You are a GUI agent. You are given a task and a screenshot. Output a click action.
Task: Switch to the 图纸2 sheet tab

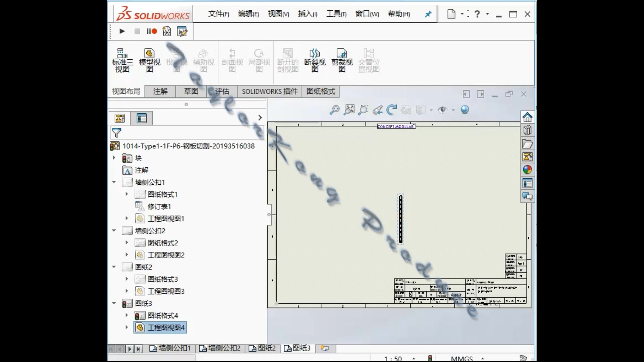(263, 348)
